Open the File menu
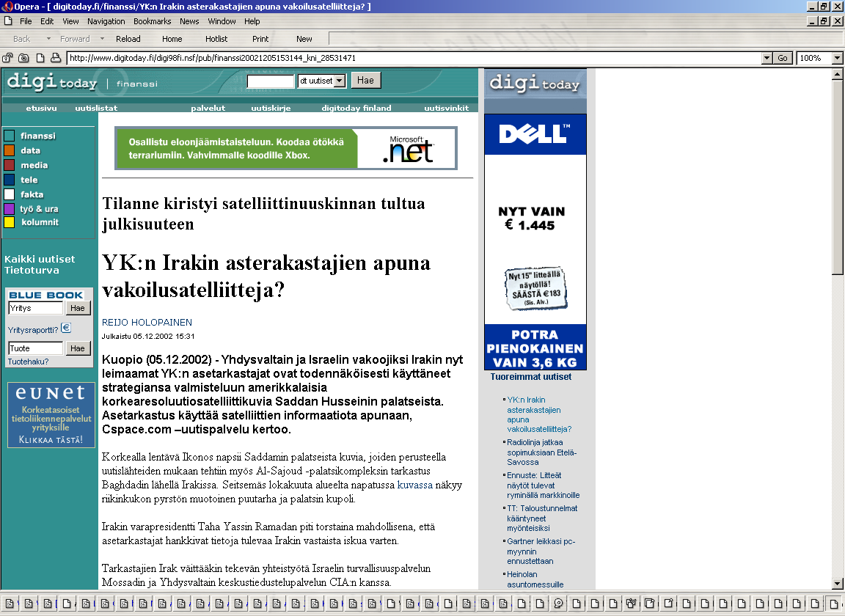 (26, 21)
